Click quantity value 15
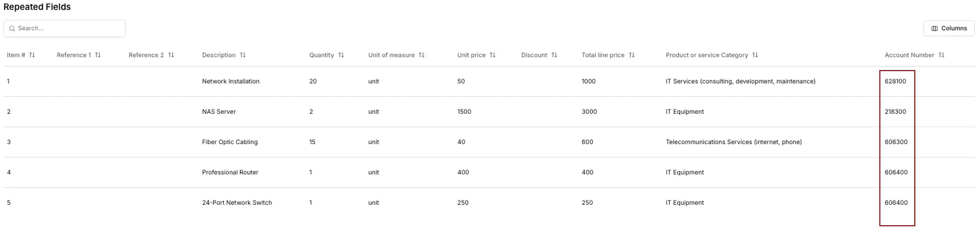980x238 pixels. [x=312, y=142]
